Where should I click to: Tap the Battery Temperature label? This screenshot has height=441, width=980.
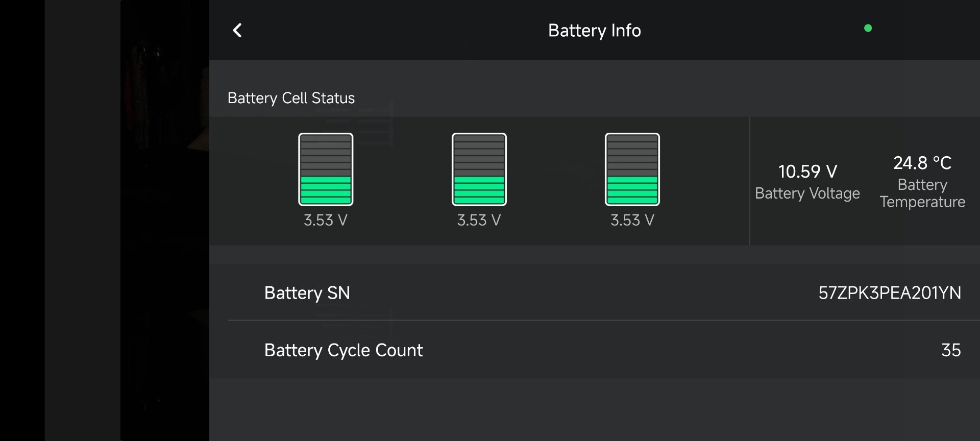pyautogui.click(x=922, y=193)
